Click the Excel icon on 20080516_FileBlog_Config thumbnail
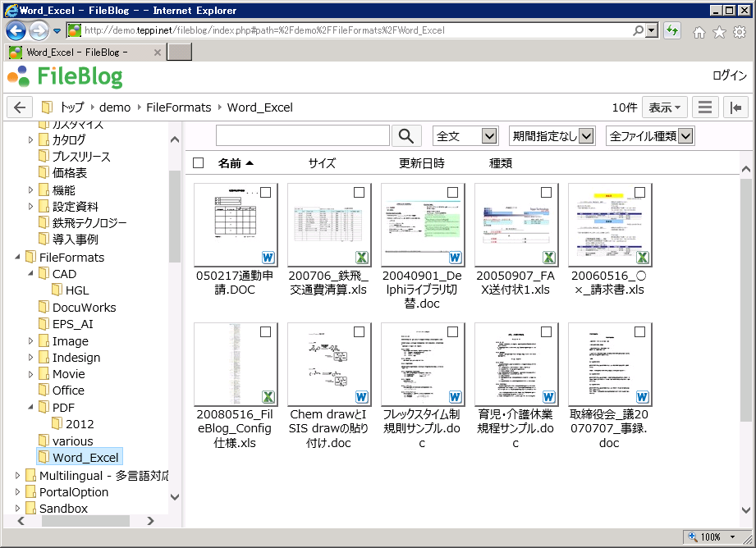The width and height of the screenshot is (756, 548). point(268,397)
